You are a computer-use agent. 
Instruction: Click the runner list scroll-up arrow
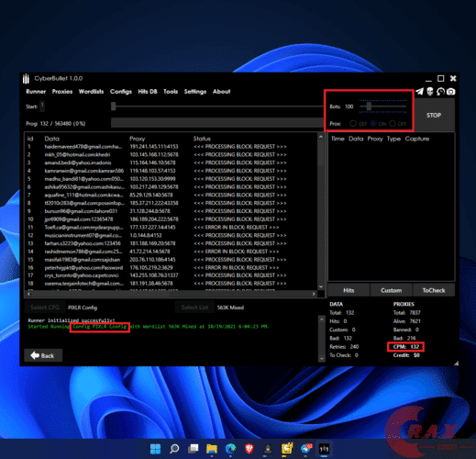[321, 137]
